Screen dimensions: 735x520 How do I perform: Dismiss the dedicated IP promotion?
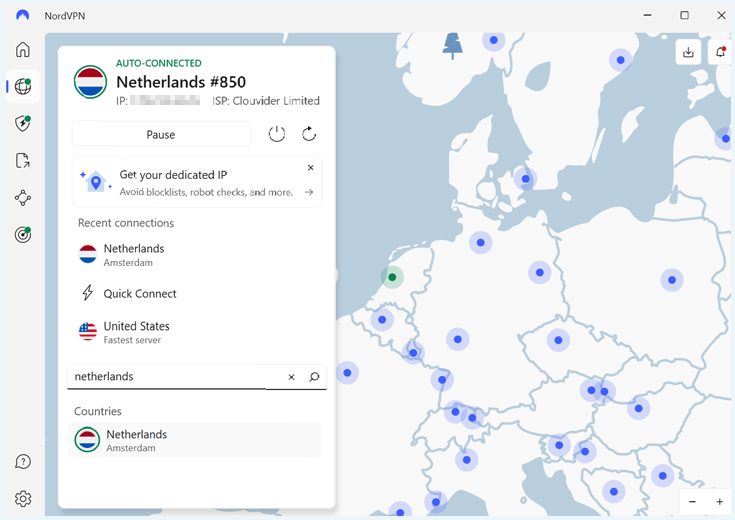click(x=310, y=167)
